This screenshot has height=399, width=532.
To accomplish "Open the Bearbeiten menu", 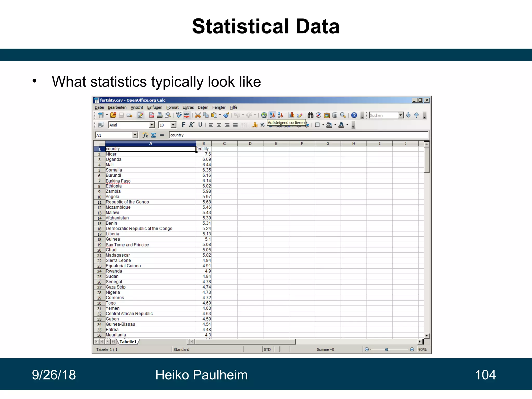I will (117, 107).
